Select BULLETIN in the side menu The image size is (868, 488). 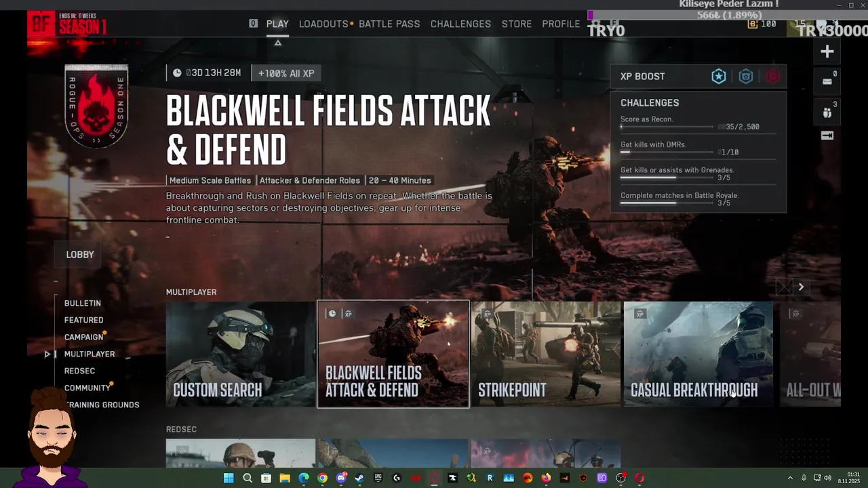tap(83, 303)
